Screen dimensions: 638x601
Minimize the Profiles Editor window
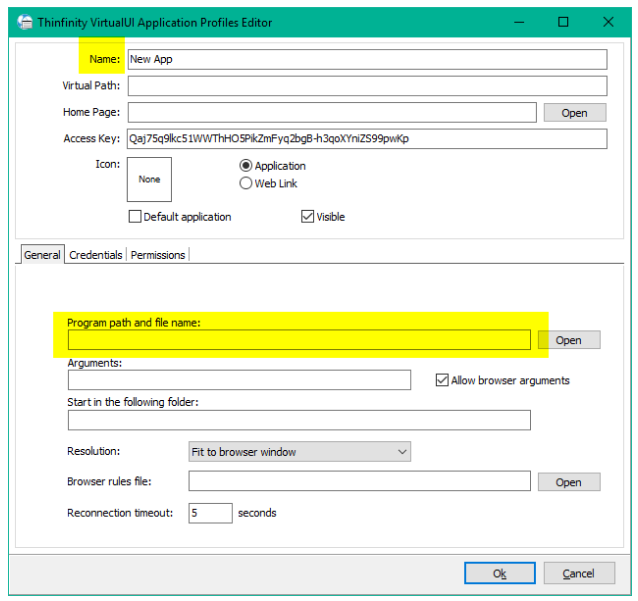[519, 22]
